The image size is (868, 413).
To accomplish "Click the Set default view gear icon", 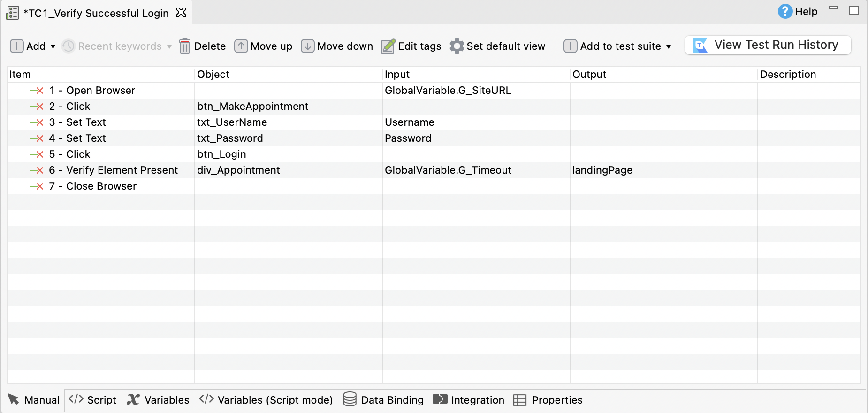I will (x=457, y=46).
